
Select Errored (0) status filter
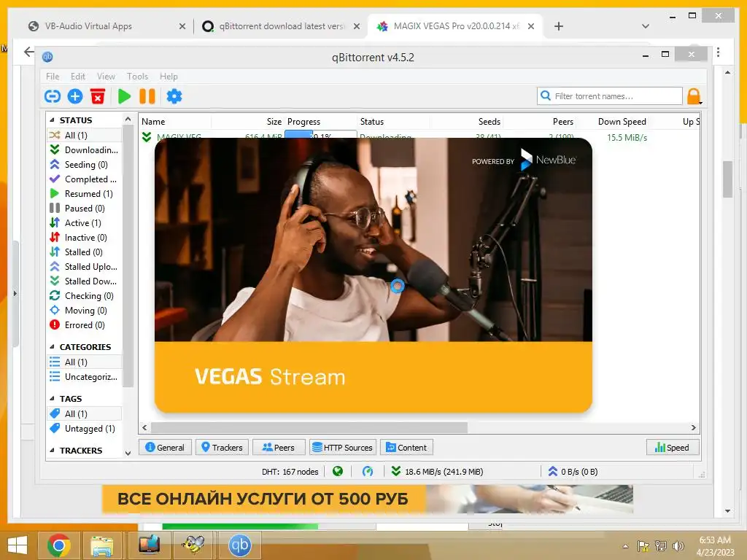[x=85, y=324]
